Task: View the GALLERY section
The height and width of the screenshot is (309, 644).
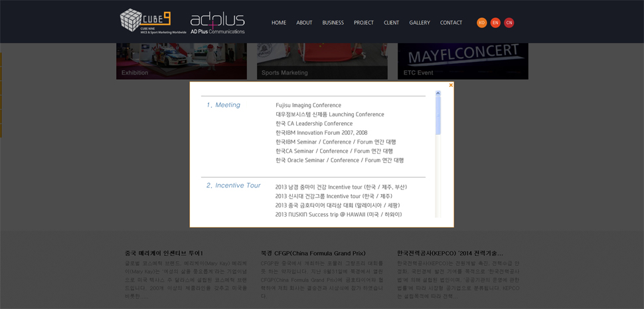Action: coord(420,23)
